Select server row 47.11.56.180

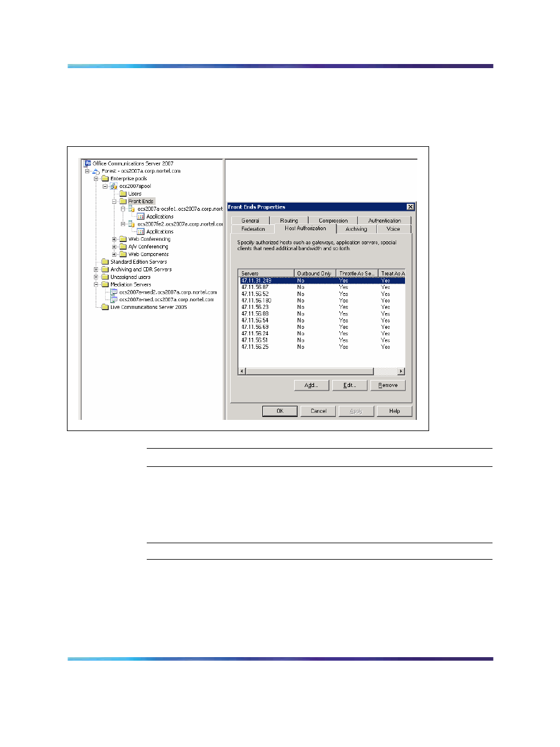coord(322,301)
